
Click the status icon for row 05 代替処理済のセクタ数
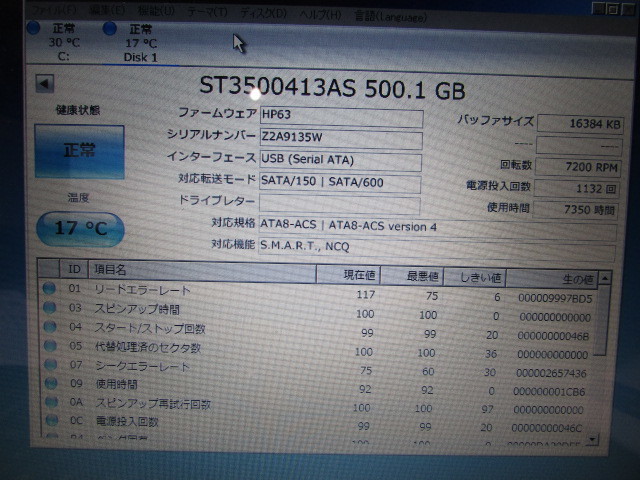tap(50, 346)
